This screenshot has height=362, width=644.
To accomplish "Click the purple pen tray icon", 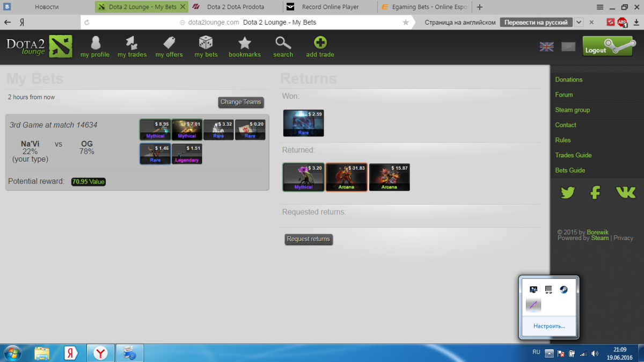I will coord(533,305).
